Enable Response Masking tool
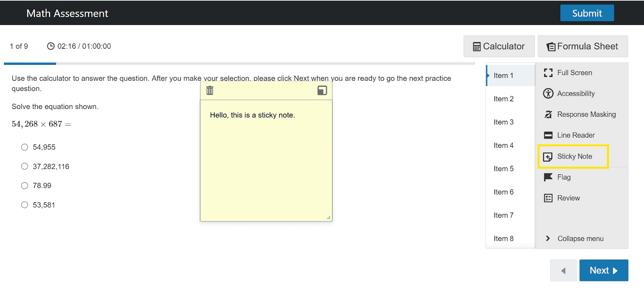This screenshot has width=644, height=306. point(586,115)
